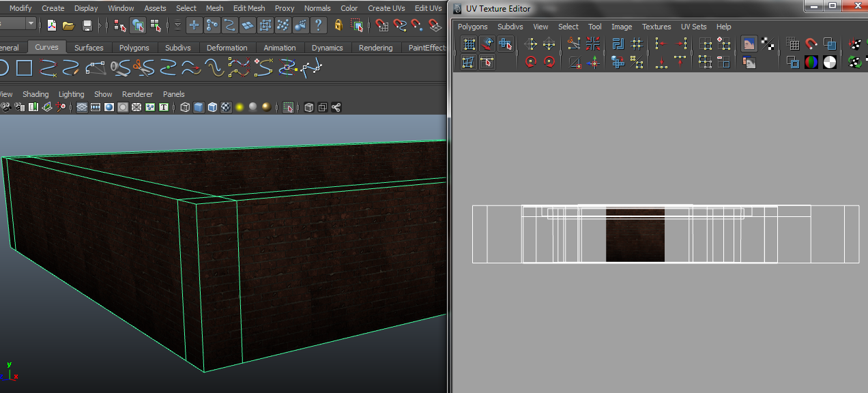Toggle the viewport grid icon
The width and height of the screenshot is (868, 393).
coord(82,107)
